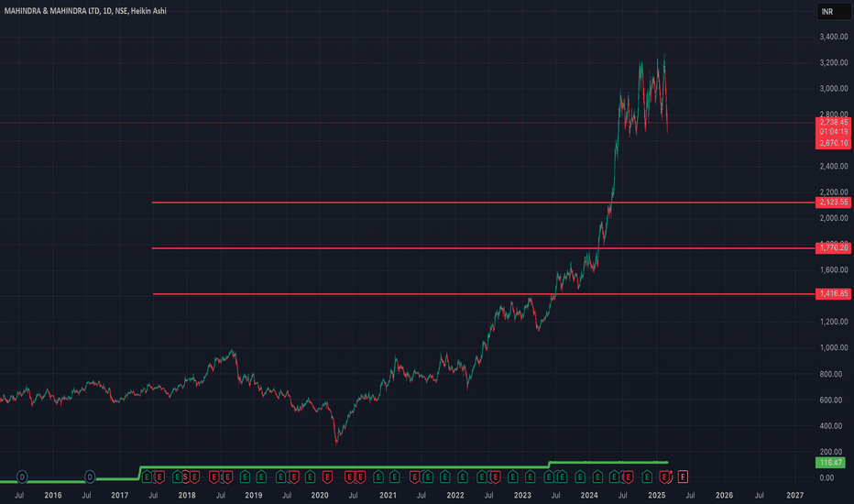Open the green earnings marker just before 2025 label

[x=647, y=477]
